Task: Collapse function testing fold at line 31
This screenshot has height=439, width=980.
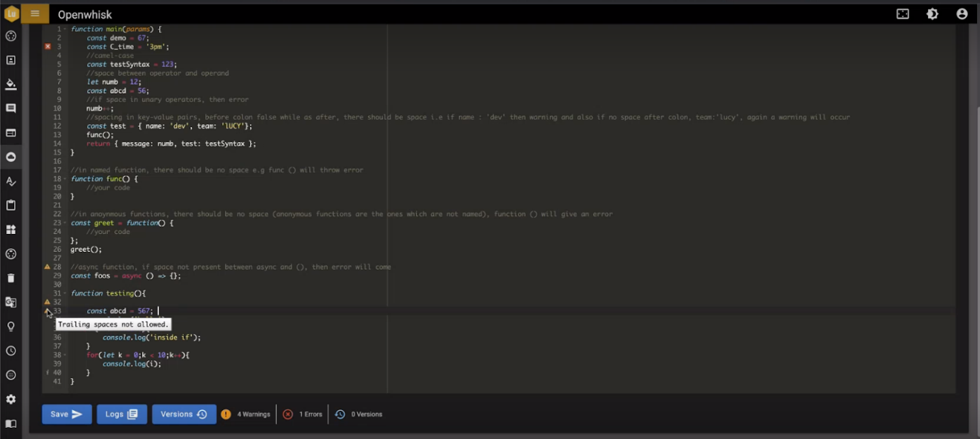Action: [x=65, y=293]
